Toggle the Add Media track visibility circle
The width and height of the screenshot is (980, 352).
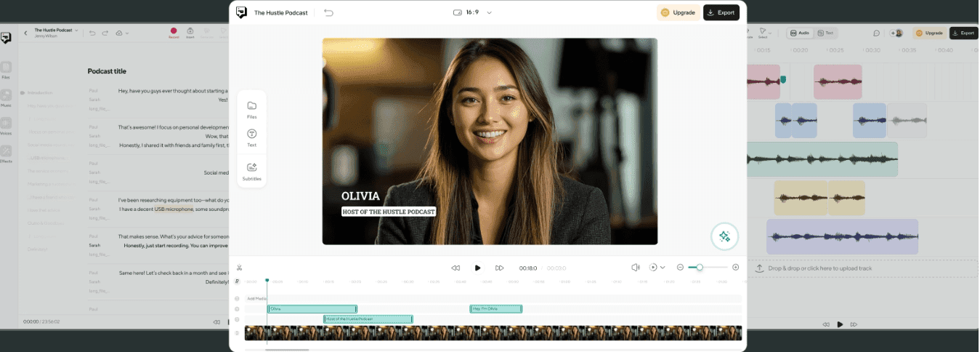pos(237,298)
